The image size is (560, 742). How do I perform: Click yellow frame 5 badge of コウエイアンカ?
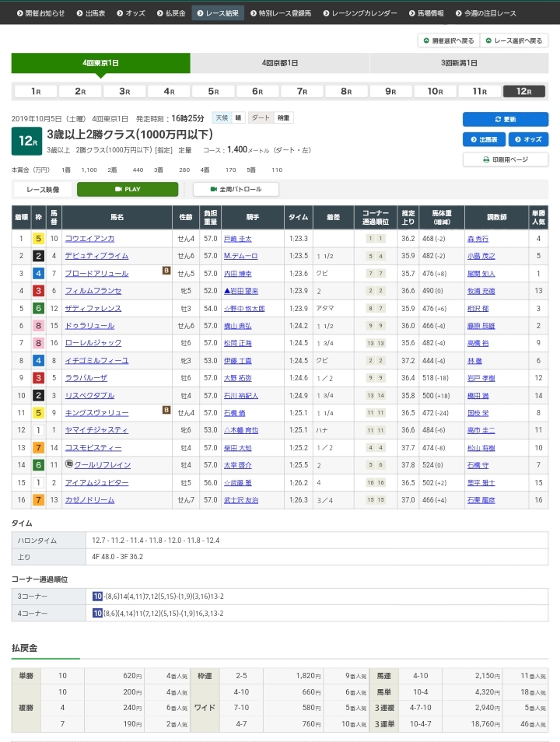(x=38, y=239)
